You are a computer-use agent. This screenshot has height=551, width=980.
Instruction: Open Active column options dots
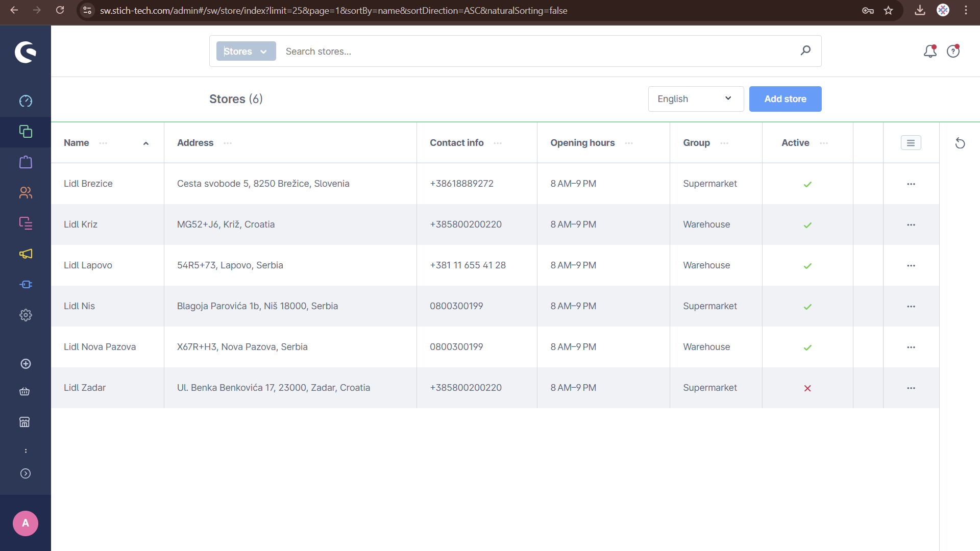pos(824,143)
